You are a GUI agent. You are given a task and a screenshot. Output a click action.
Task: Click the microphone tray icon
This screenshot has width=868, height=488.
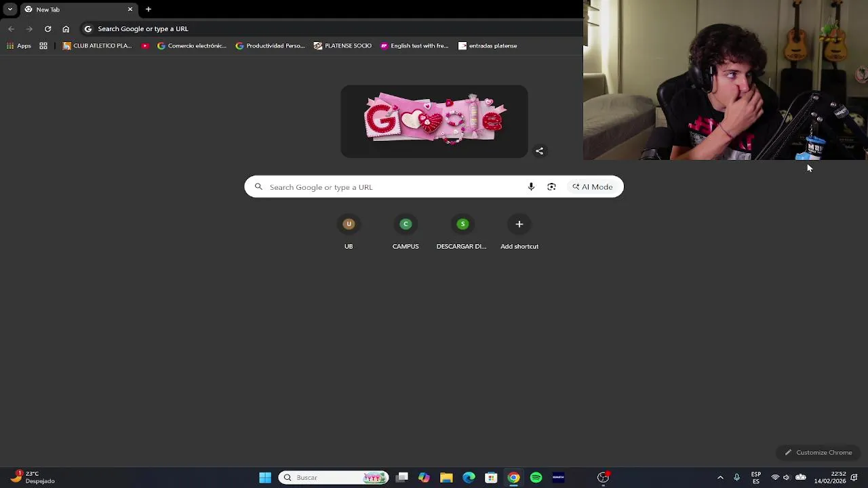click(736, 478)
